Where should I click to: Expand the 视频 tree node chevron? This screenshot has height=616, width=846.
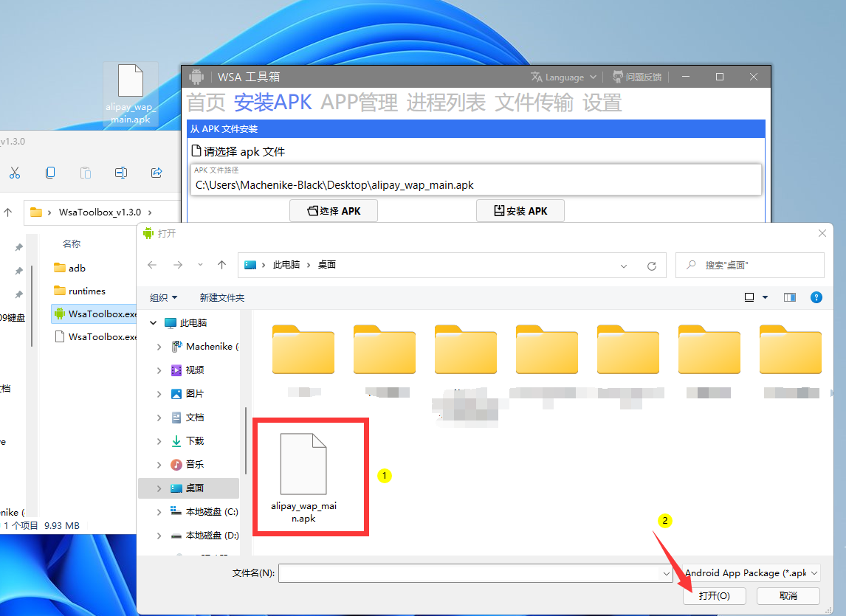click(159, 370)
